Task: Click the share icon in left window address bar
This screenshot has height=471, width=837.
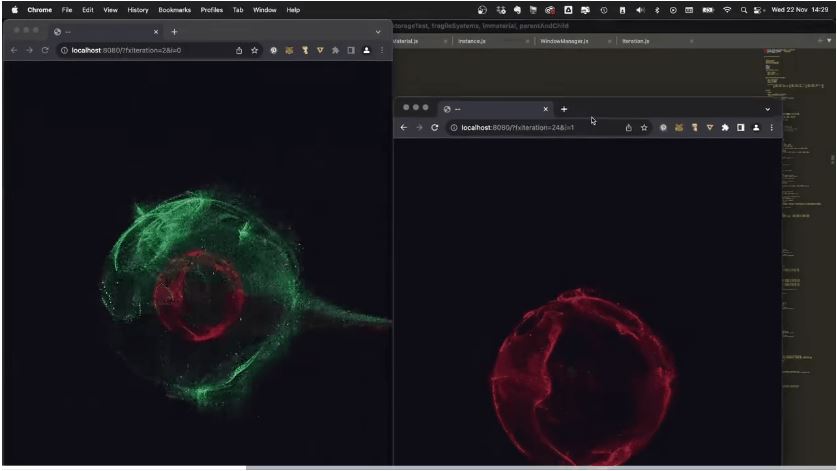Action: pyautogui.click(x=239, y=50)
